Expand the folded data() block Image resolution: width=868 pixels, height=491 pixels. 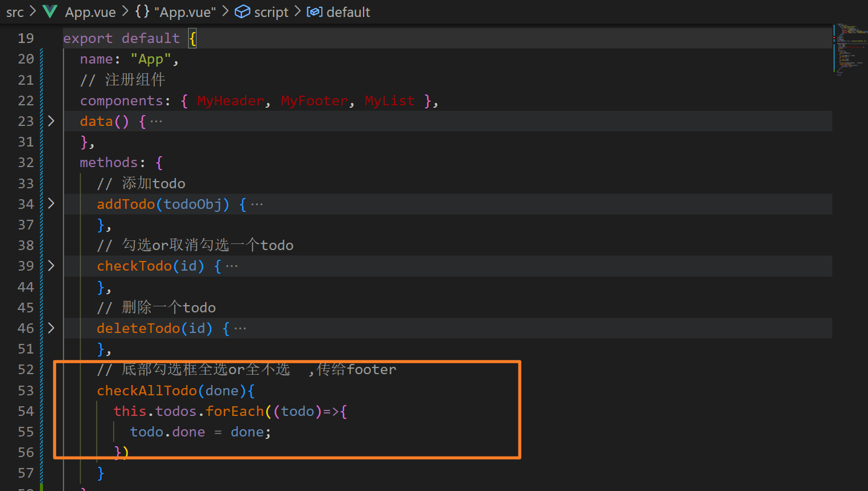click(51, 121)
